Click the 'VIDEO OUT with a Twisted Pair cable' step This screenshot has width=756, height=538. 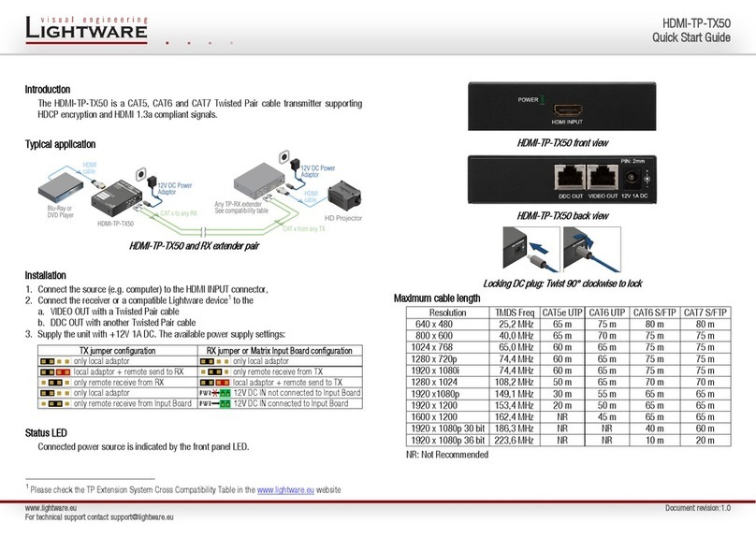pyautogui.click(x=115, y=312)
